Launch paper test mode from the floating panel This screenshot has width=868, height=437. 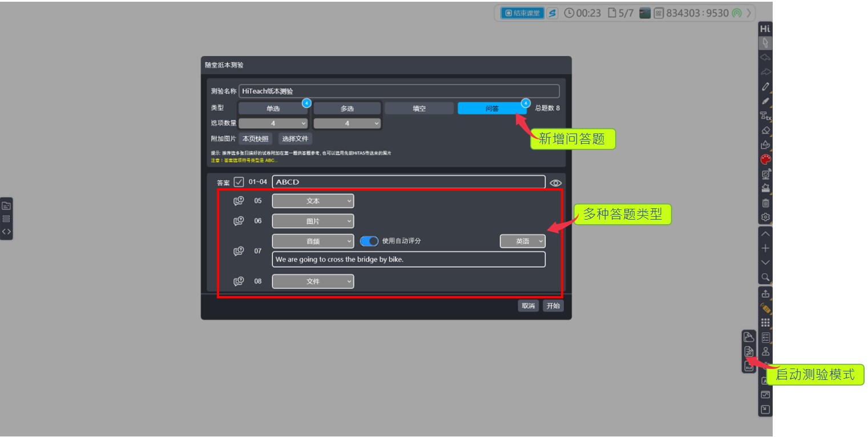749,350
